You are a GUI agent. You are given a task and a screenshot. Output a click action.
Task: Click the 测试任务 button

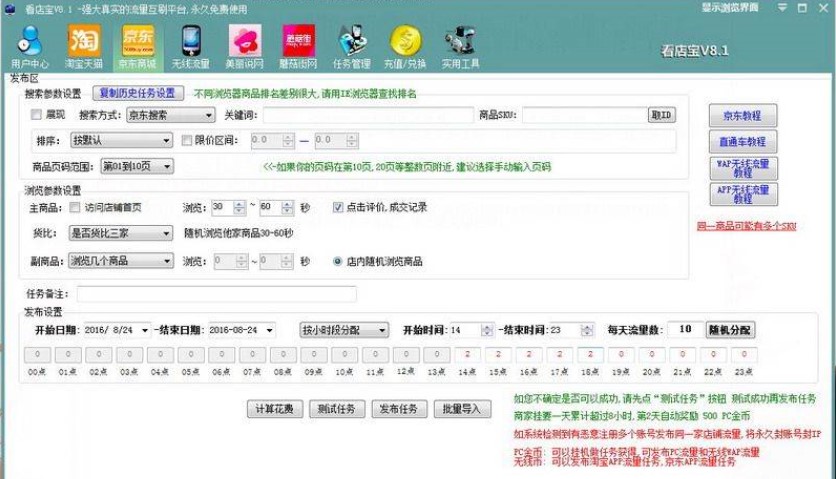(337, 409)
